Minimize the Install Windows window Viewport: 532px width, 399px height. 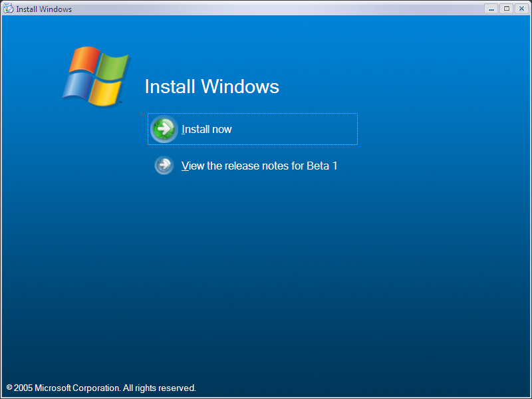[491, 8]
